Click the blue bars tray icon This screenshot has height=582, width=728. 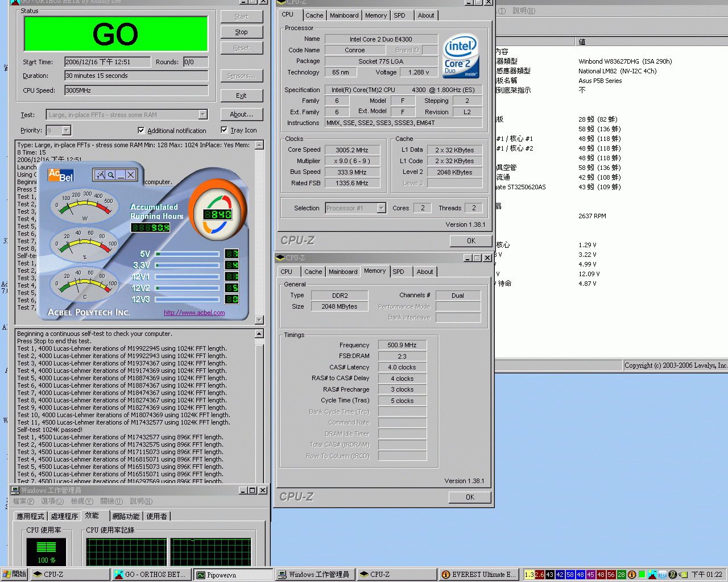(663, 575)
